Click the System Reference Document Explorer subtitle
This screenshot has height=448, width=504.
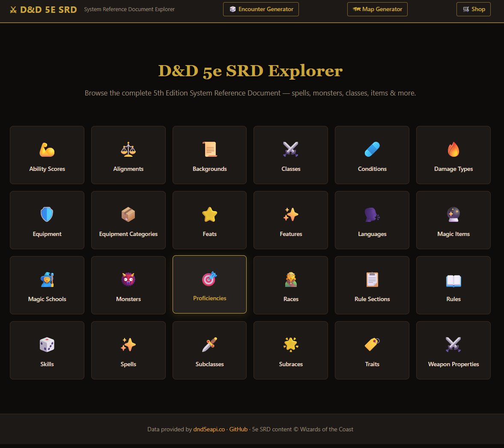tap(129, 9)
